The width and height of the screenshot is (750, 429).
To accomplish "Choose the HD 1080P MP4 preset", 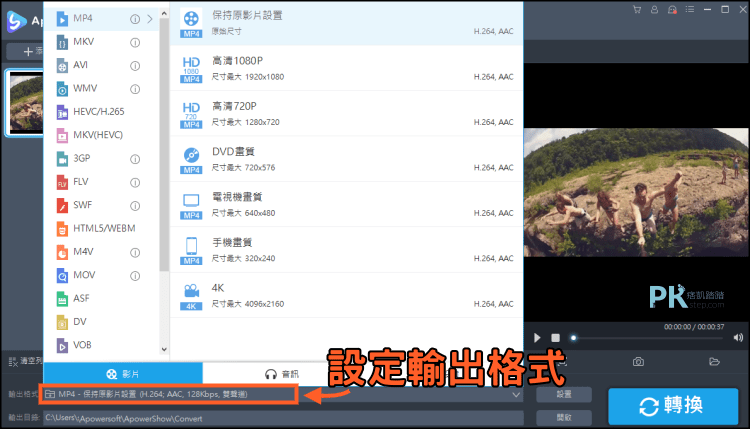I will [346, 69].
